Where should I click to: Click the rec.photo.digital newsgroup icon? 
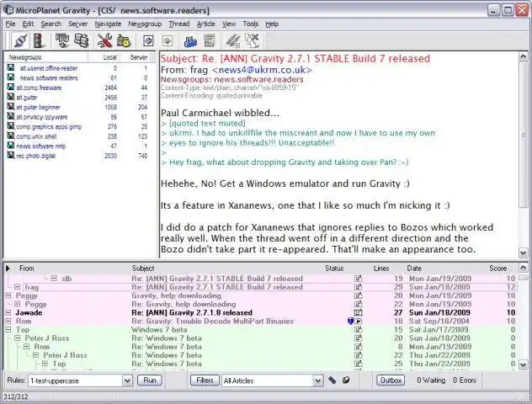[x=11, y=156]
